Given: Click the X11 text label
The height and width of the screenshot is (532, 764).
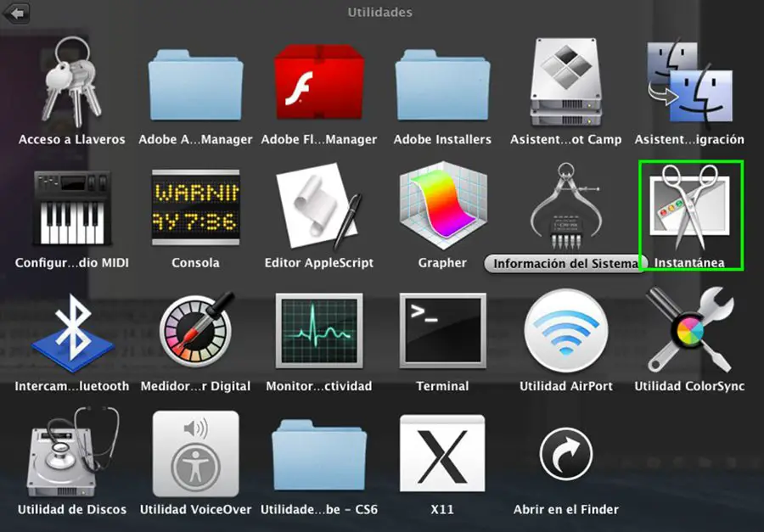Looking at the screenshot, I should (x=442, y=510).
